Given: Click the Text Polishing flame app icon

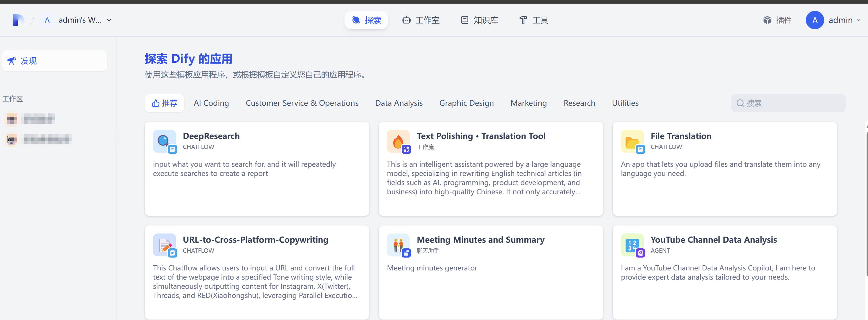Looking at the screenshot, I should point(398,141).
